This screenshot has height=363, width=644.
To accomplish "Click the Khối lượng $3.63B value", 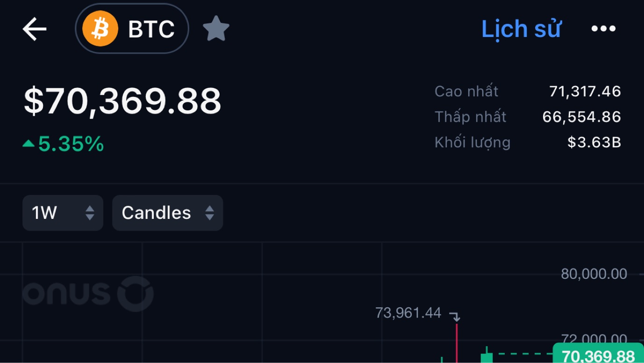I will pyautogui.click(x=594, y=142).
